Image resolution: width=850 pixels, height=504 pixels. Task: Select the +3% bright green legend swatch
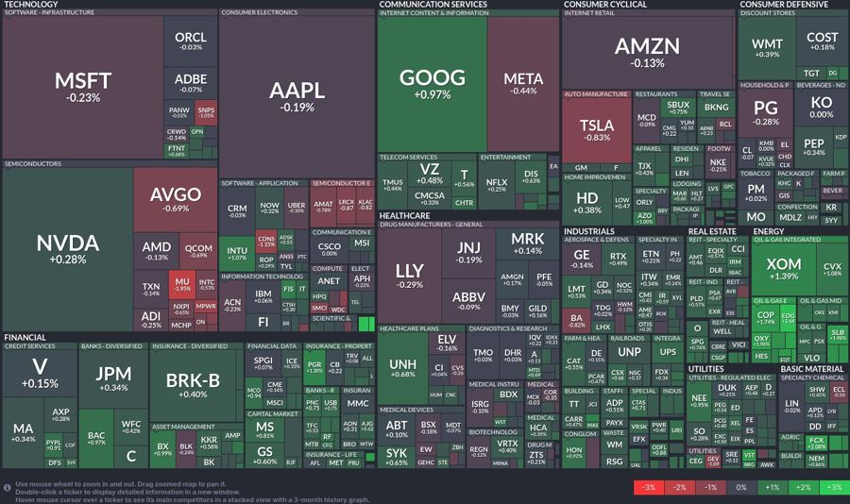click(x=834, y=487)
